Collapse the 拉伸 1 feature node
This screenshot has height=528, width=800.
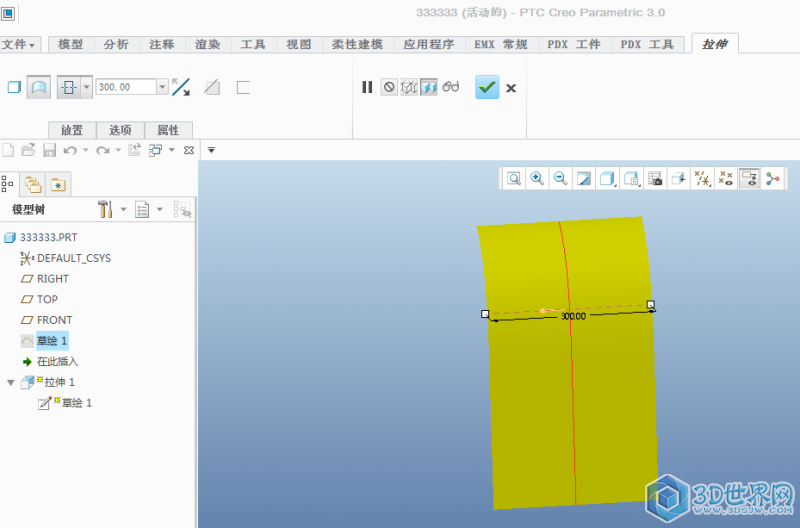coord(11,382)
